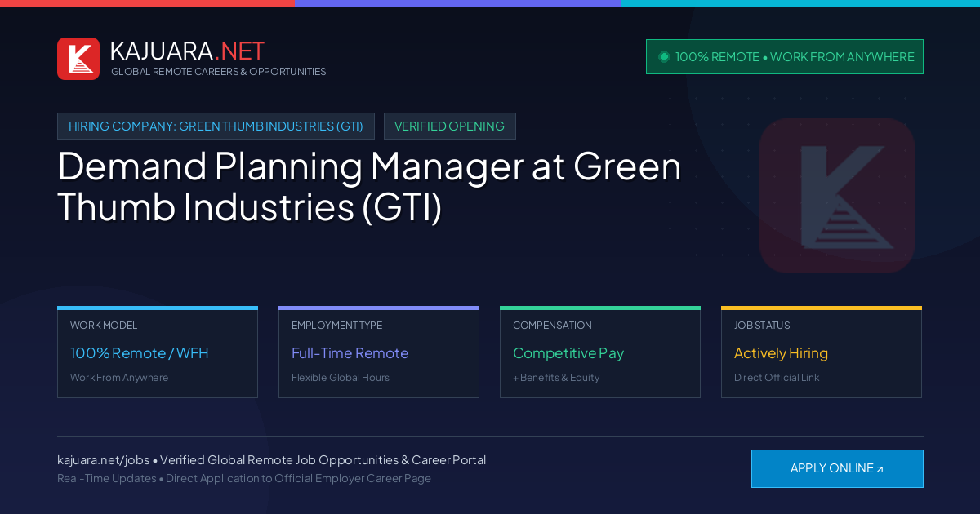Screen dimensions: 980x514
Task: Click the Full-Time Remote value
Action: coord(350,353)
